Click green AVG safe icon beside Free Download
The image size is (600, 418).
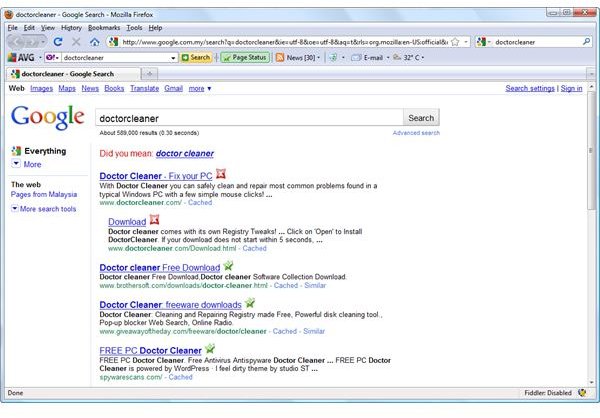click(228, 265)
